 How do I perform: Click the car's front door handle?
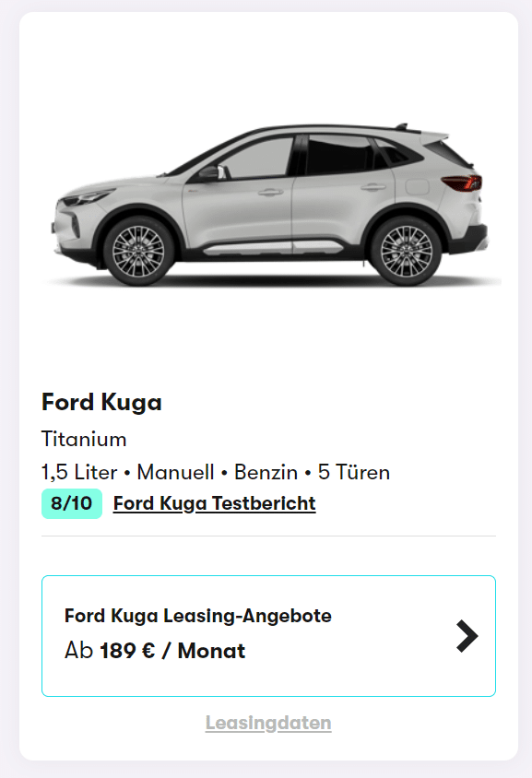click(270, 192)
